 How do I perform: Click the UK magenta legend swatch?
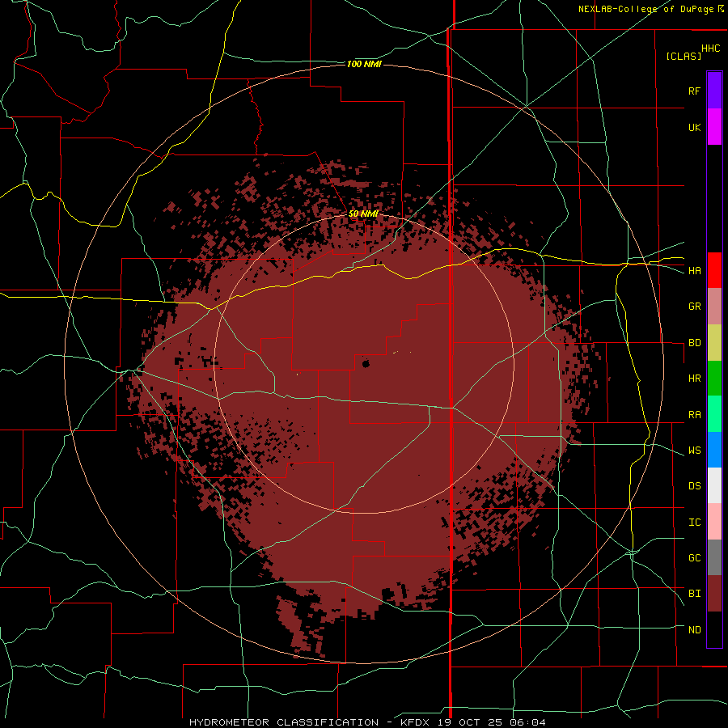(x=714, y=127)
